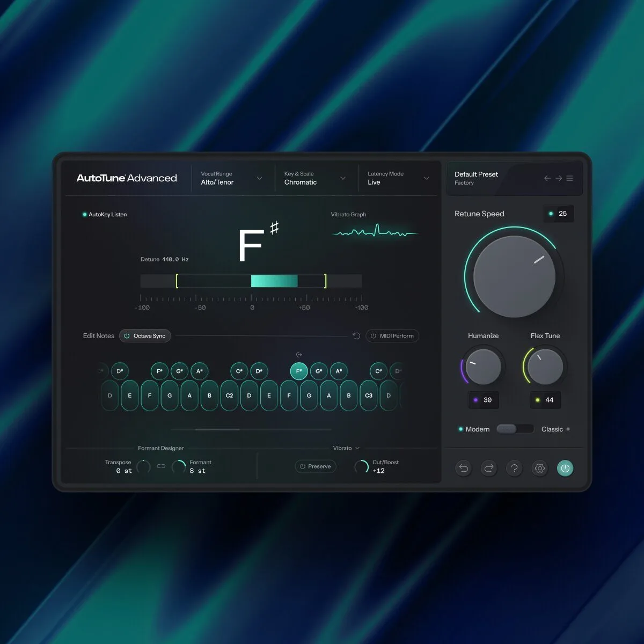Select the B key left of C3

349,396
